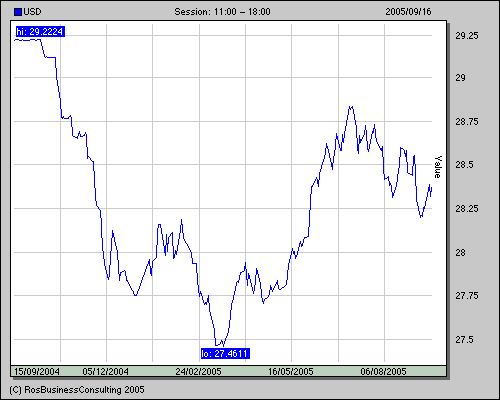This screenshot has width=500, height=400.
Task: Click the lo: 27.4611 low marker
Action: click(225, 353)
